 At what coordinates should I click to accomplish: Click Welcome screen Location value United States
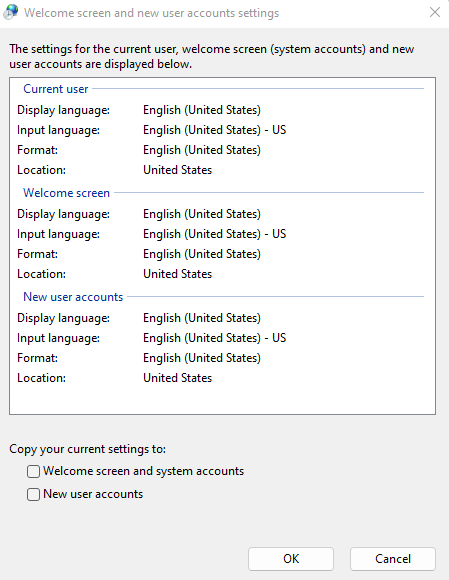point(178,274)
